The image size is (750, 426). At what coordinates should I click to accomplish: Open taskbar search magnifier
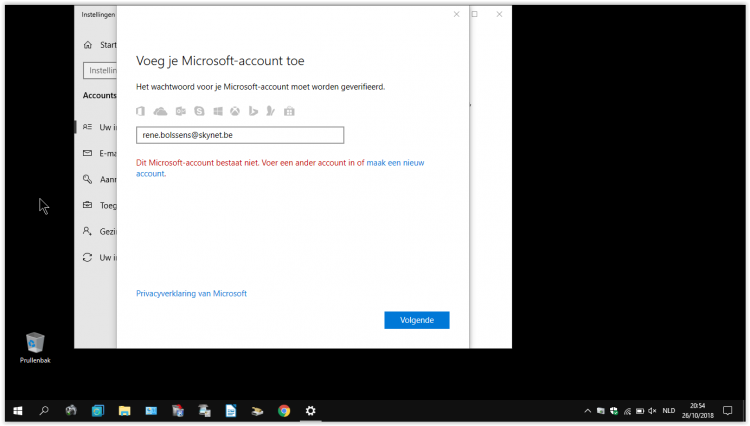pyautogui.click(x=44, y=411)
